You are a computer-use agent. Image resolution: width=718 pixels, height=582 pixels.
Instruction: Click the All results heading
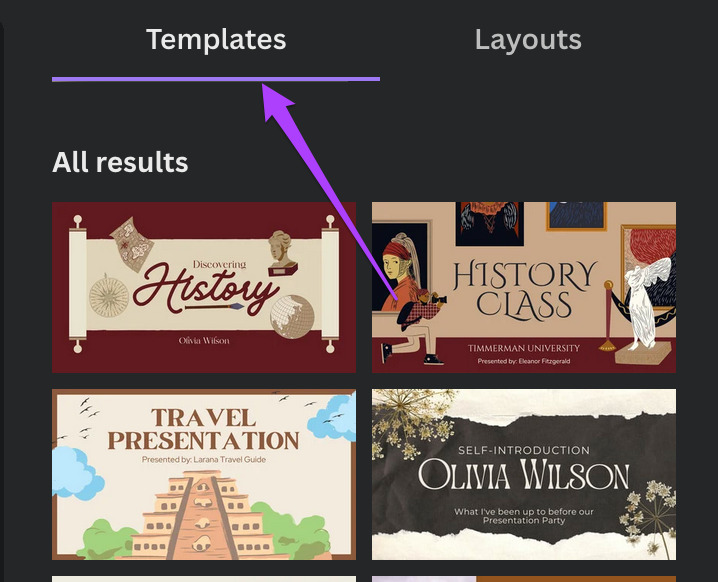120,161
